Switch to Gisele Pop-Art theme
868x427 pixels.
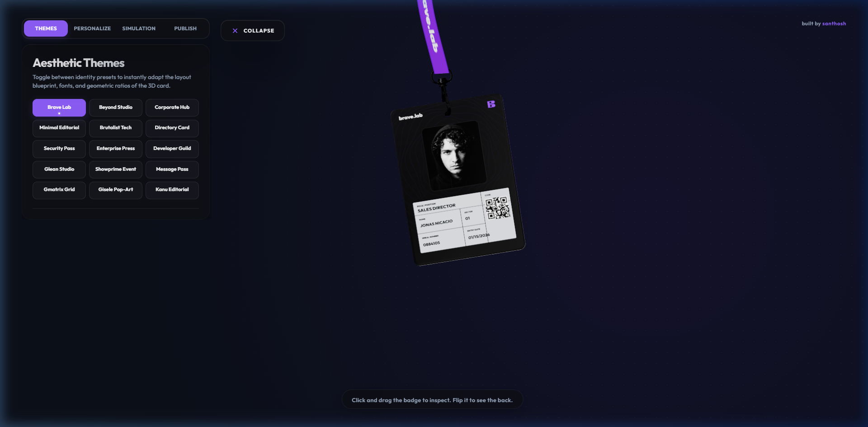[116, 190]
